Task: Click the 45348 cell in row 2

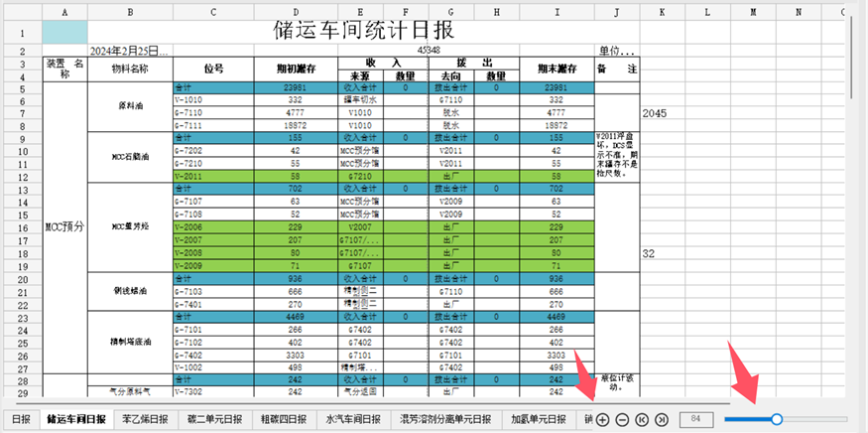Action: (429, 51)
